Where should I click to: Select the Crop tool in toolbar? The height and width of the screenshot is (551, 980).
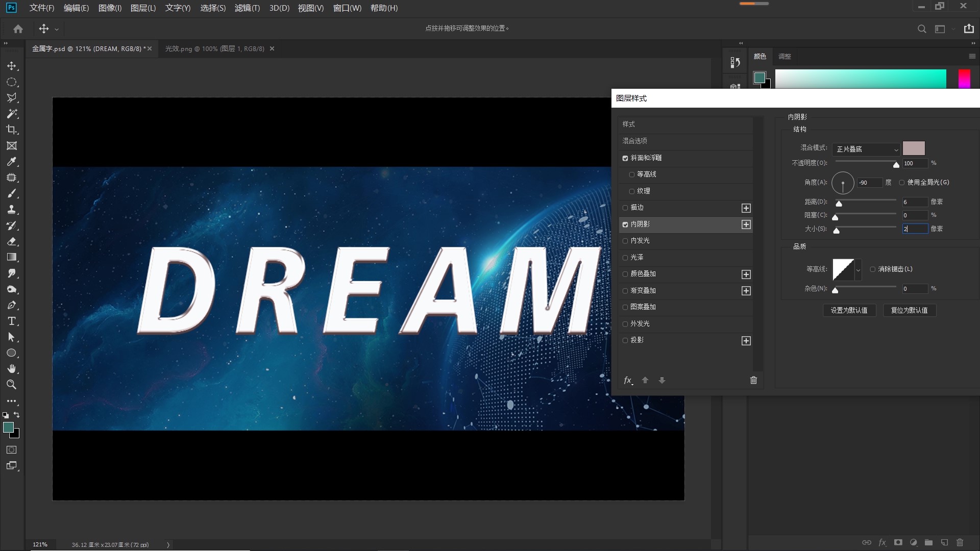tap(11, 130)
